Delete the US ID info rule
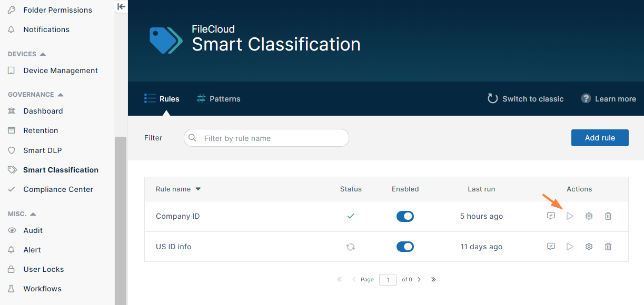Viewport: 644px width, 305px height. point(608,247)
